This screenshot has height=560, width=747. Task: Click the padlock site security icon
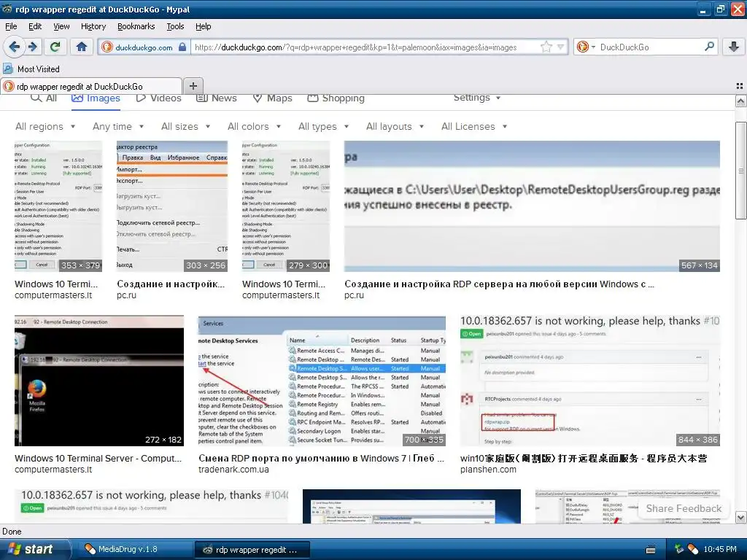pyautogui.click(x=182, y=47)
